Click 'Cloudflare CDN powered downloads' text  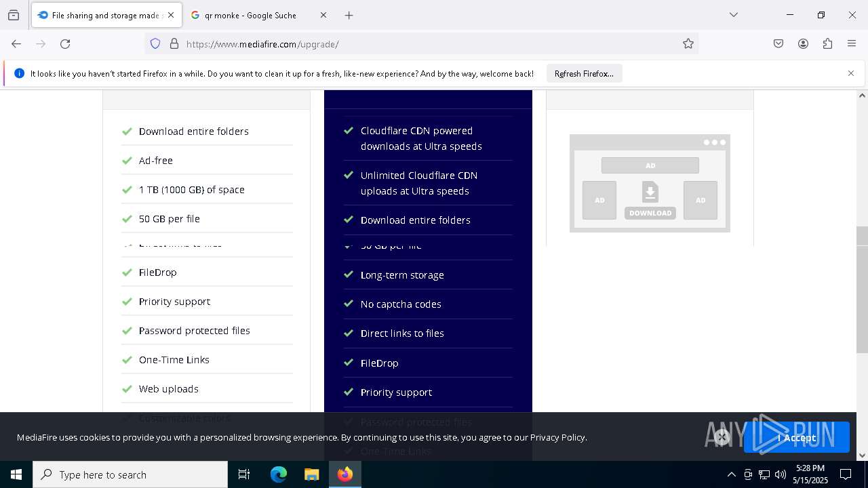tap(421, 138)
